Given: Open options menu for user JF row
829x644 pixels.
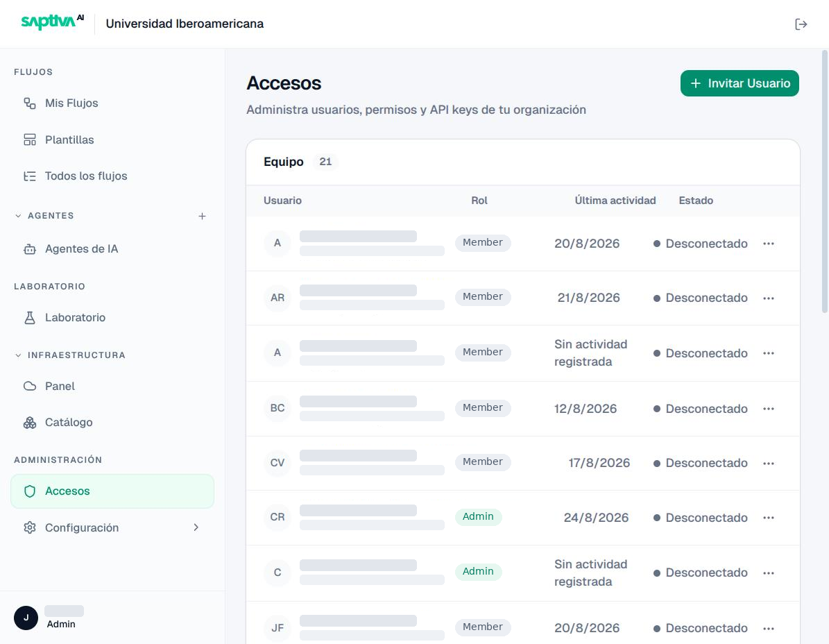Looking at the screenshot, I should tap(768, 628).
